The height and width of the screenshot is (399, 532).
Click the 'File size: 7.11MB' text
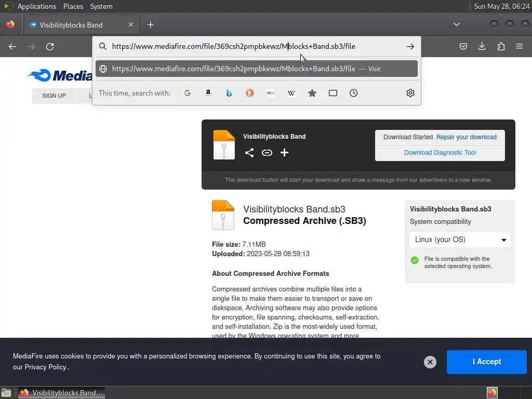239,244
